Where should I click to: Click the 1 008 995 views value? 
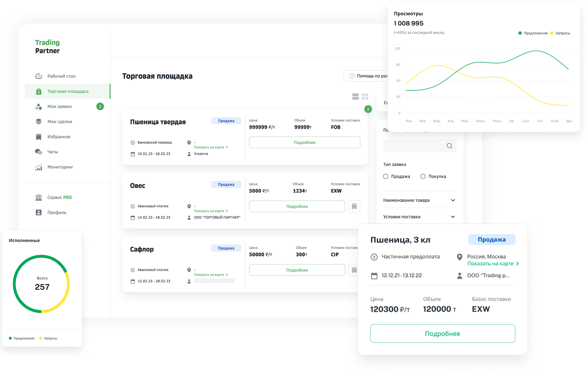(x=409, y=23)
